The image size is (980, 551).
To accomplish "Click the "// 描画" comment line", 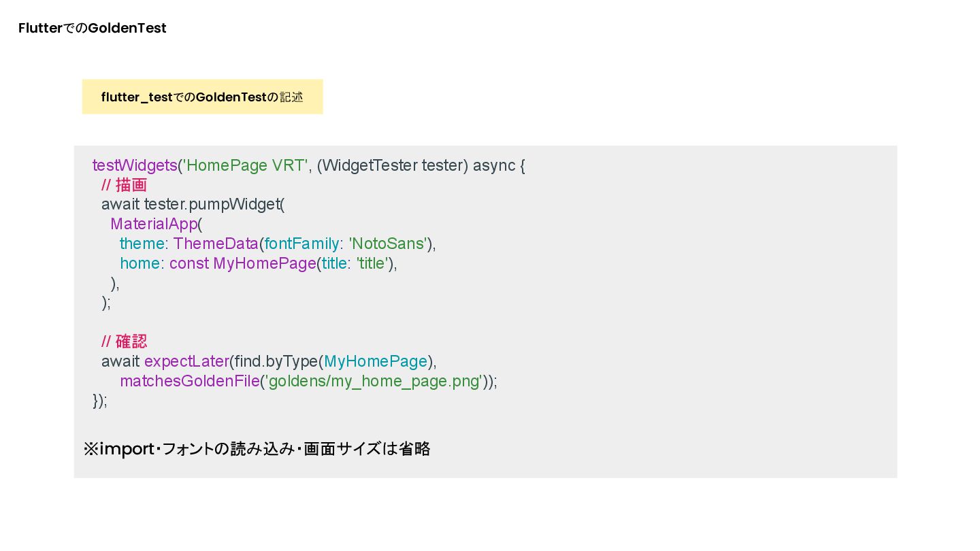I will 124,185.
